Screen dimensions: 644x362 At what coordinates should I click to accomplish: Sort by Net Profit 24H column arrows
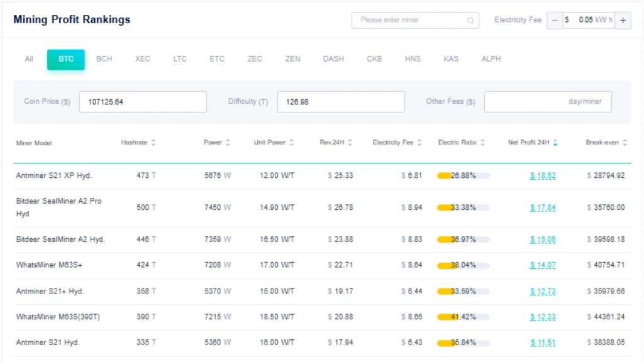point(555,143)
